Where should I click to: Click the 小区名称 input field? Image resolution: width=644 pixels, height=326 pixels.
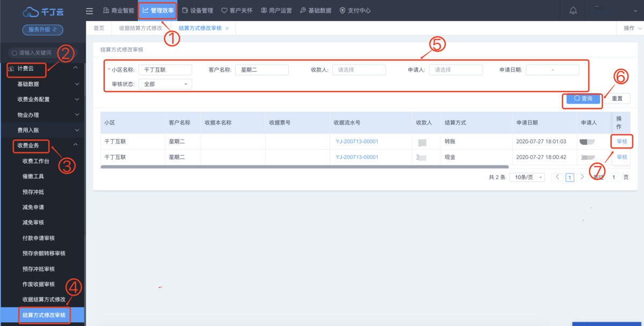[x=165, y=70]
